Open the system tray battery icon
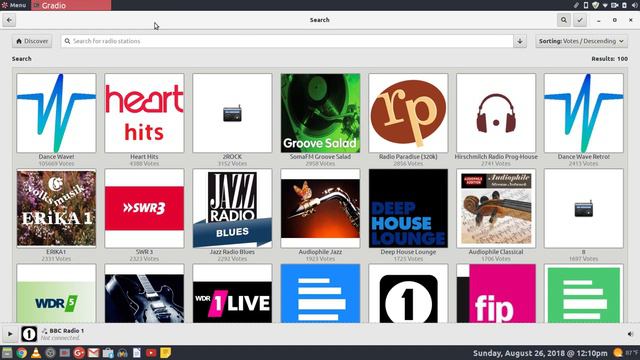The width and height of the screenshot is (640, 360). [624, 5]
